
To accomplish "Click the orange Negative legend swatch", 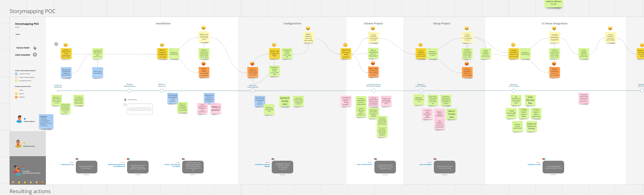I will point(16,97).
